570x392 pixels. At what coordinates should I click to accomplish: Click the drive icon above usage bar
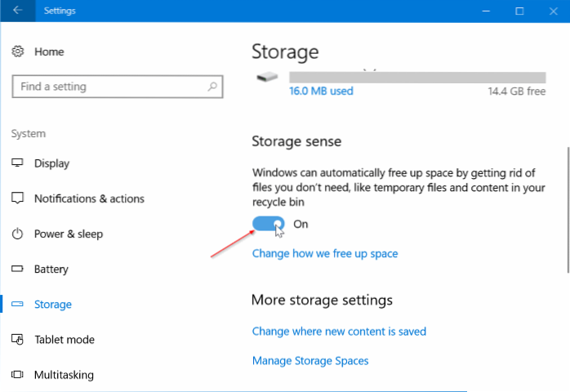(x=267, y=77)
